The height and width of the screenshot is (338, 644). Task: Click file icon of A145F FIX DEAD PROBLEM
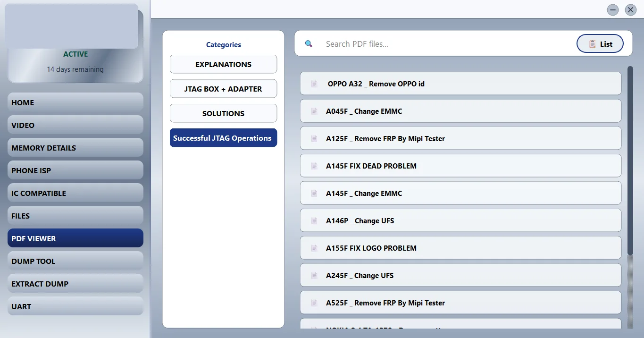coord(314,166)
